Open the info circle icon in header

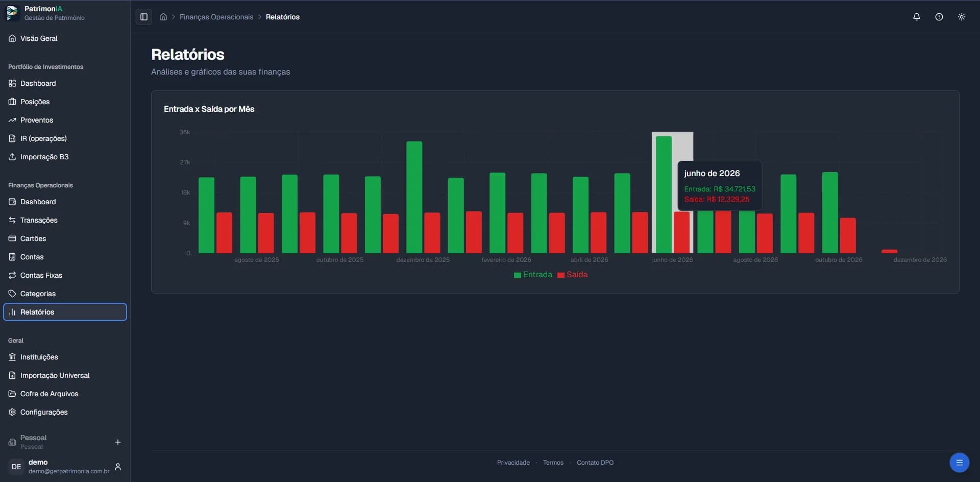click(939, 17)
